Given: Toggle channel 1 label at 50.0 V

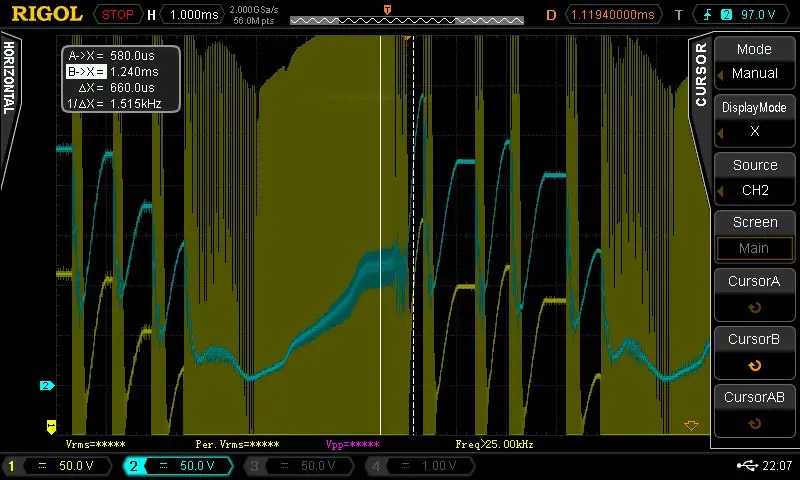Looking at the screenshot, I should [x=58, y=466].
